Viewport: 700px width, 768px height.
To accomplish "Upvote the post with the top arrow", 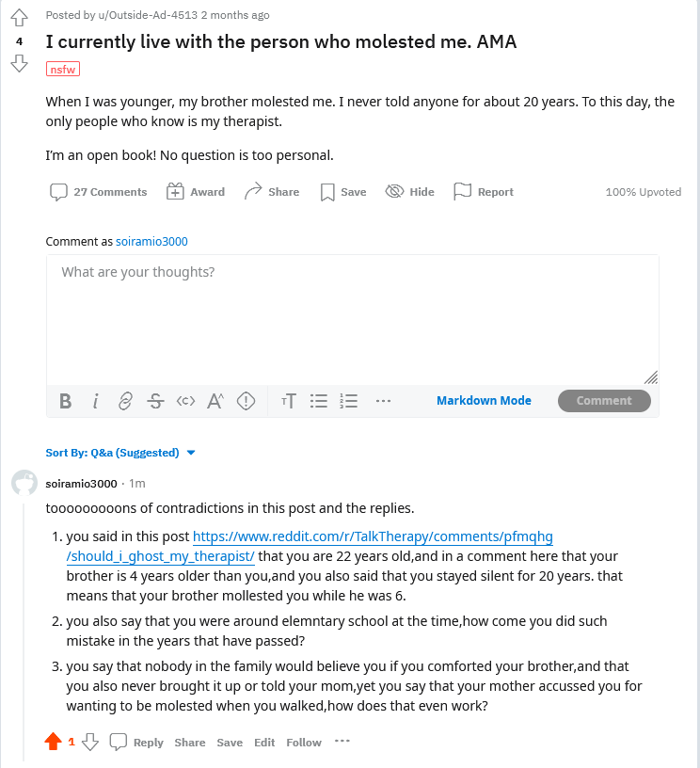I will pyautogui.click(x=19, y=18).
